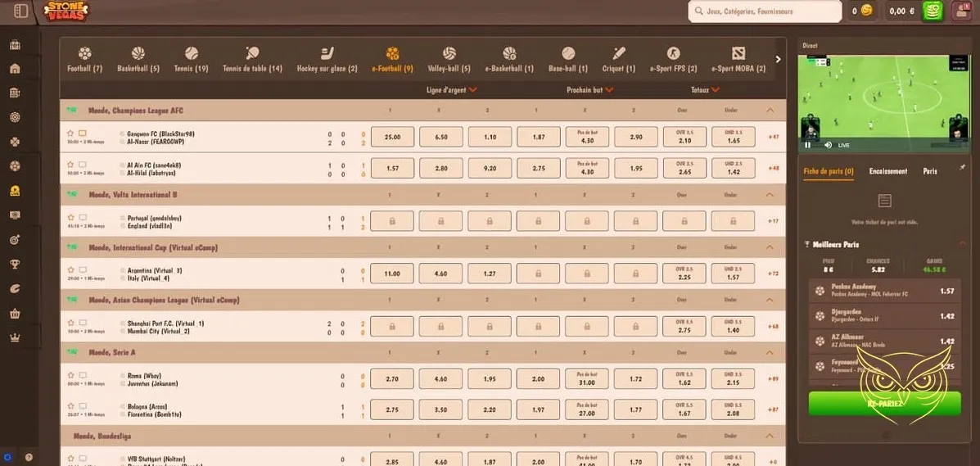
Task: Pin the bet slip panel
Action: pos(962,167)
